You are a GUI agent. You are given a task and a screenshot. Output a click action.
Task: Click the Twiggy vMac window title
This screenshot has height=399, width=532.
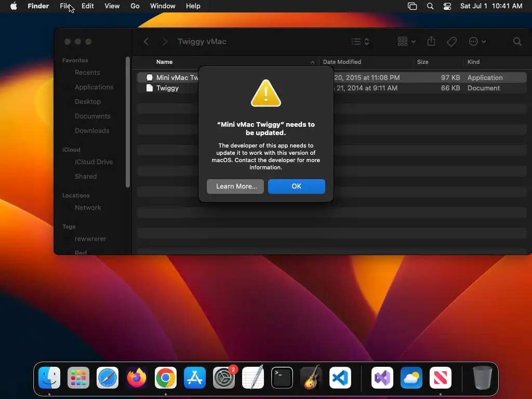click(x=202, y=42)
